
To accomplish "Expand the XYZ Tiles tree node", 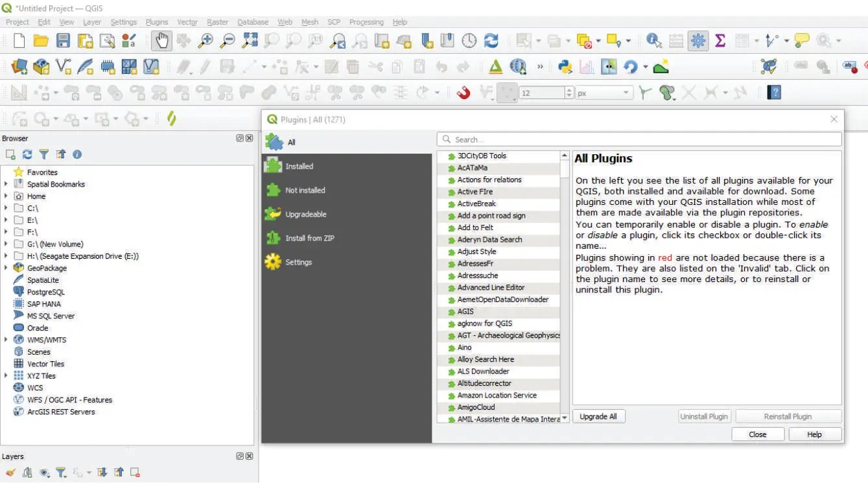I will (x=6, y=375).
